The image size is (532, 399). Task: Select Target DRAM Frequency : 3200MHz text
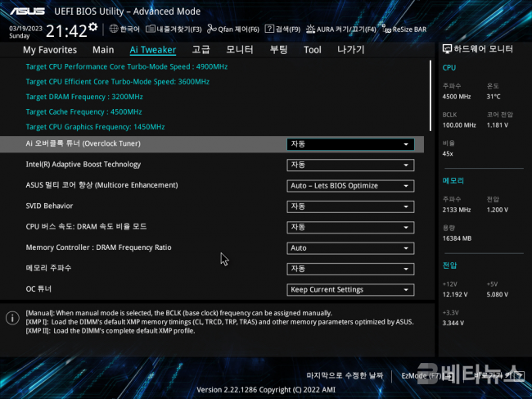(84, 97)
